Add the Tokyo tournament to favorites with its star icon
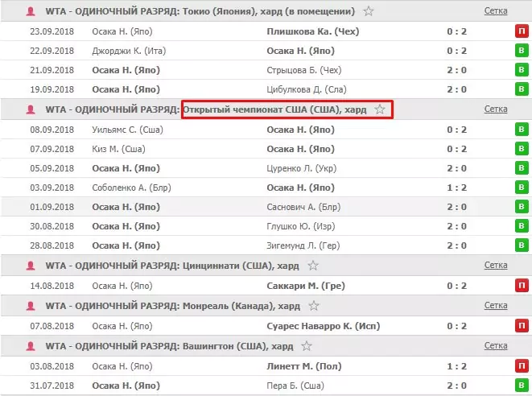Viewport: 532px width, 396px height. pyautogui.click(x=368, y=11)
